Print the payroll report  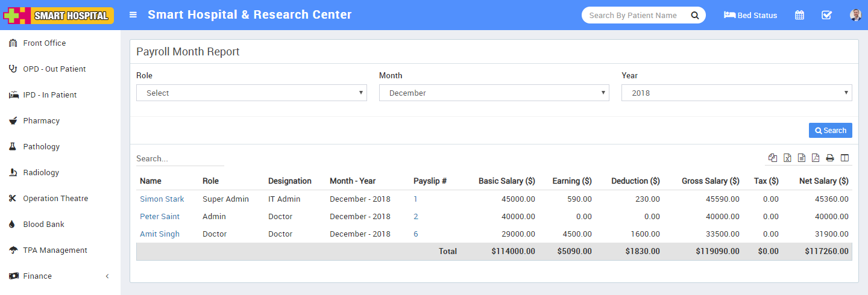[830, 158]
